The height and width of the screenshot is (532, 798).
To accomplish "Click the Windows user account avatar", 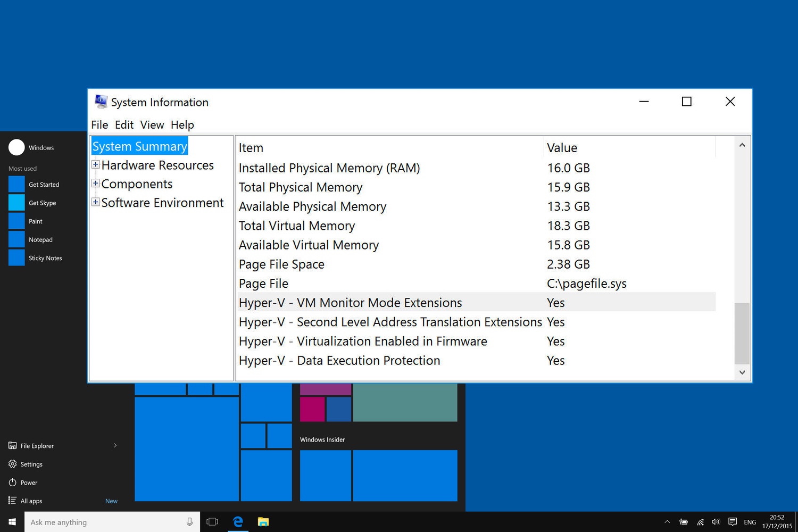I will coord(16,147).
